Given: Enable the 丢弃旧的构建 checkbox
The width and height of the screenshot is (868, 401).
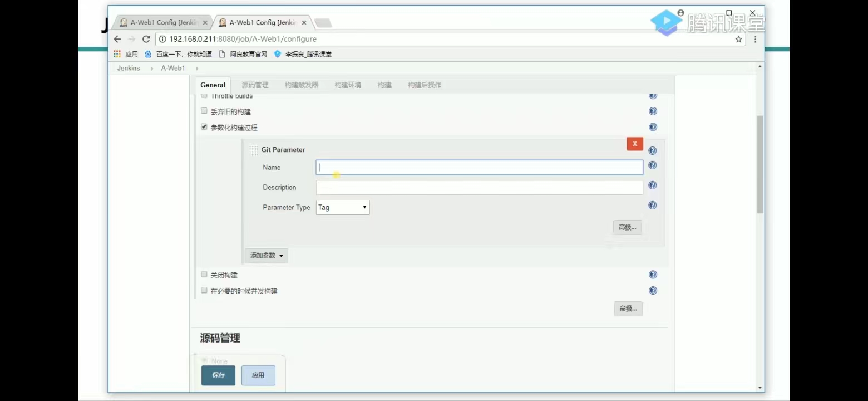Looking at the screenshot, I should pos(204,111).
